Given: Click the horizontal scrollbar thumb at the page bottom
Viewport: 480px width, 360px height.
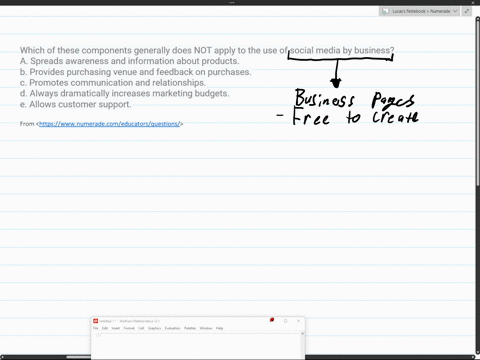Looking at the screenshot, I should click(79, 357).
